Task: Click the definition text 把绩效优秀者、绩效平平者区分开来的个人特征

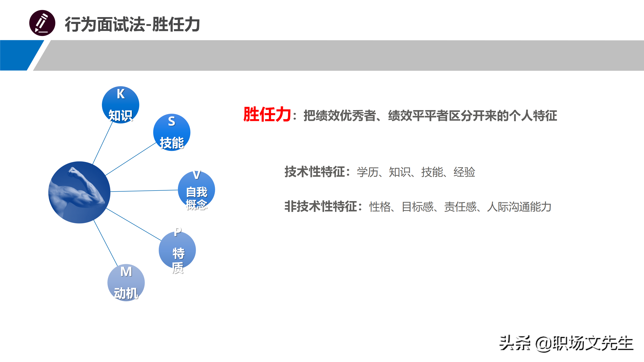Action: click(x=430, y=116)
